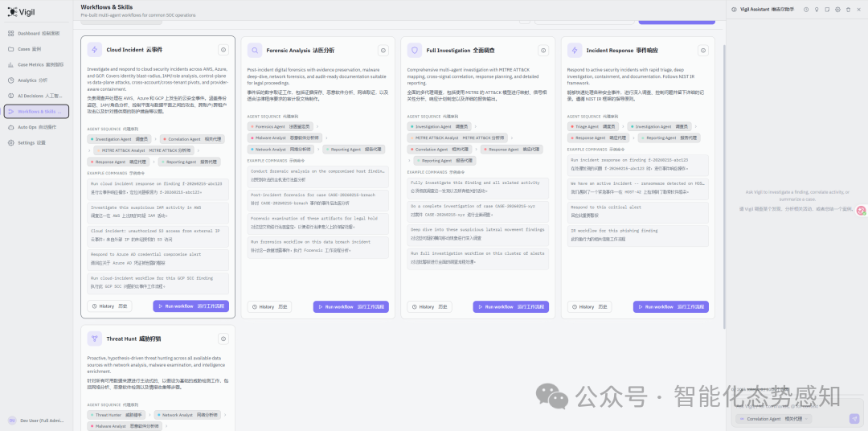The width and height of the screenshot is (868, 431).
Task: Click 'IR workflow for this phishing finding' command
Action: (637, 236)
